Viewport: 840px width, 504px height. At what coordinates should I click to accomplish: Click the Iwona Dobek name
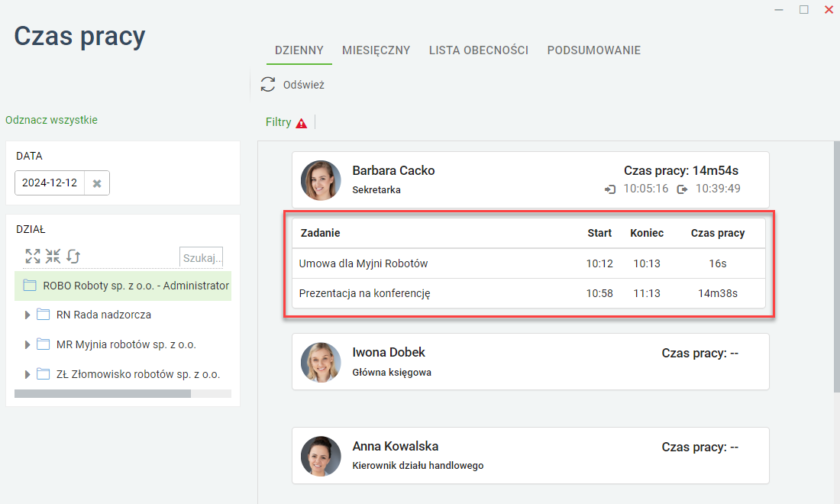pos(389,352)
